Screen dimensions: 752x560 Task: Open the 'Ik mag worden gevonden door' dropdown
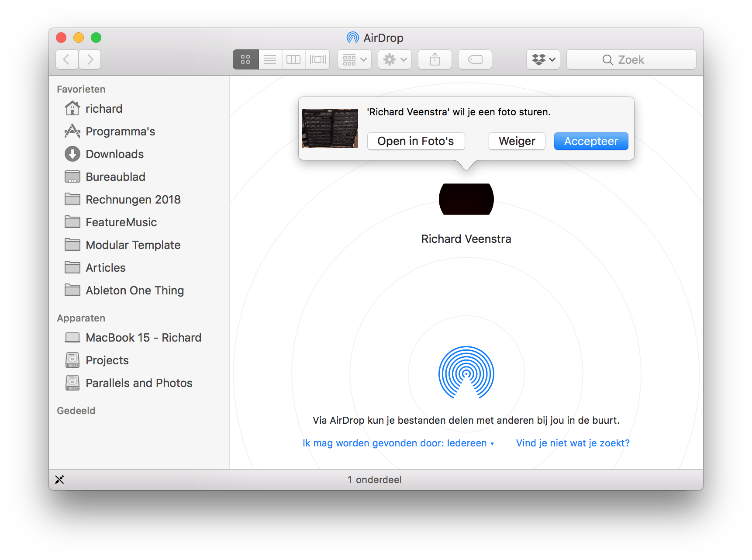tap(398, 443)
